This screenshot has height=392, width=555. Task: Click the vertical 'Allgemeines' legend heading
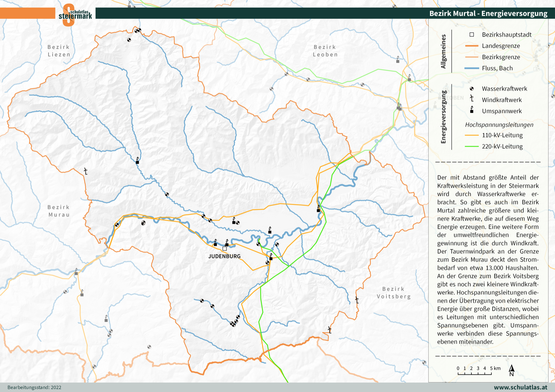coord(443,51)
